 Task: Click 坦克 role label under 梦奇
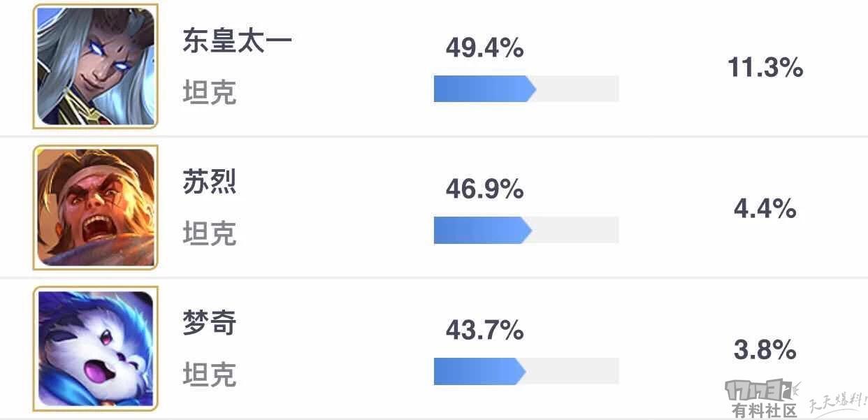coord(210,375)
